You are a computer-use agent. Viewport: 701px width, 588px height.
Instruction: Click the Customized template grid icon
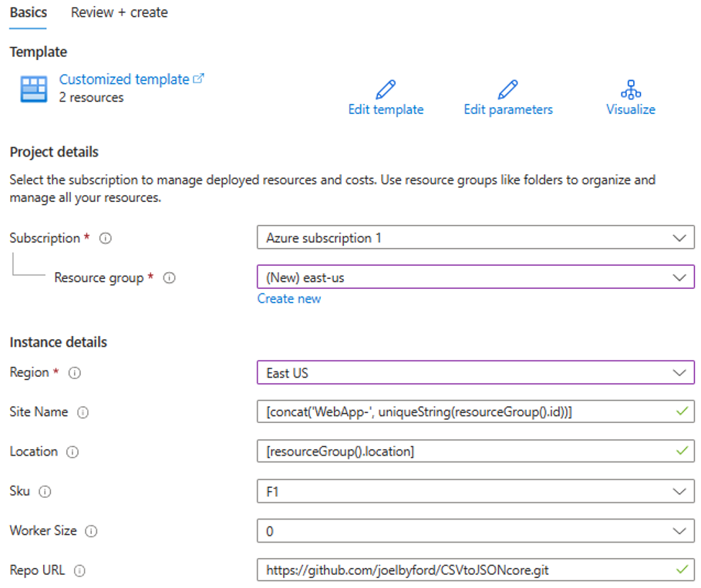tap(34, 89)
